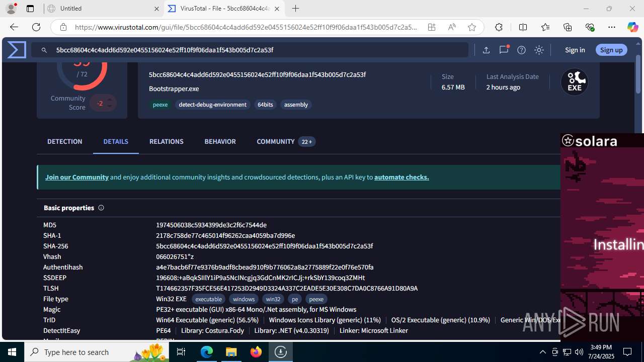Click the MD5 hash value
The image size is (644, 362).
(x=211, y=225)
